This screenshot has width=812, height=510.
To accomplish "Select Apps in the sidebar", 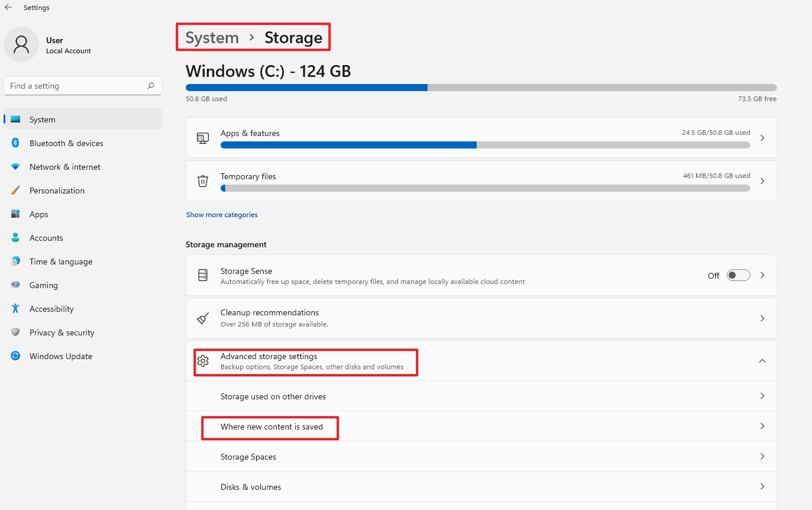I will coord(83,214).
